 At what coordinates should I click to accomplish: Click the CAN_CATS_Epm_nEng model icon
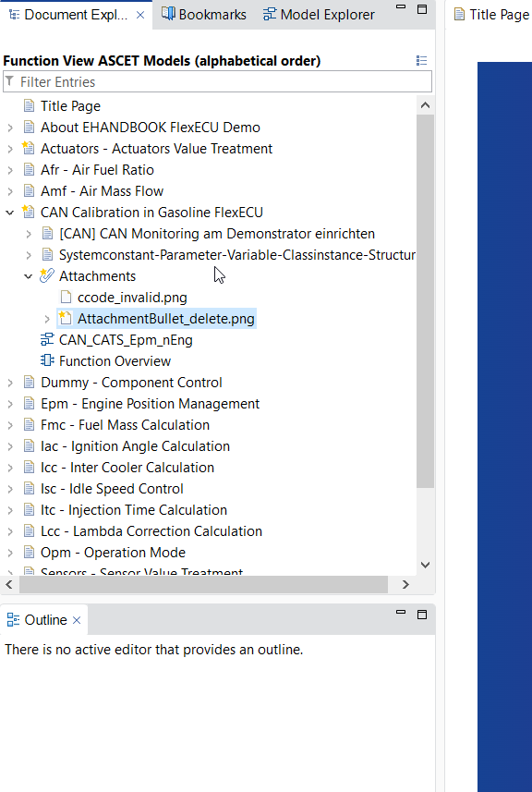tap(47, 339)
